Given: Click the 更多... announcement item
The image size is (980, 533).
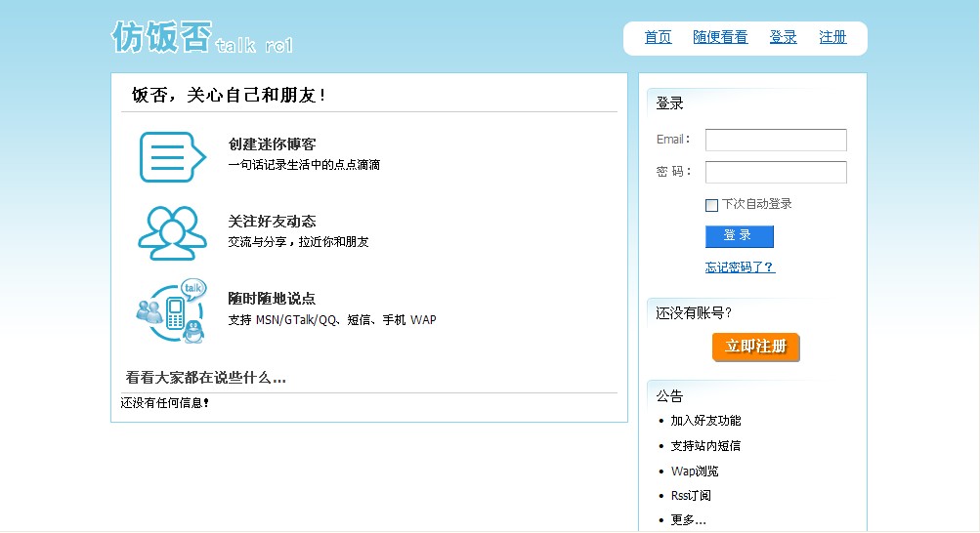Looking at the screenshot, I should click(x=688, y=520).
